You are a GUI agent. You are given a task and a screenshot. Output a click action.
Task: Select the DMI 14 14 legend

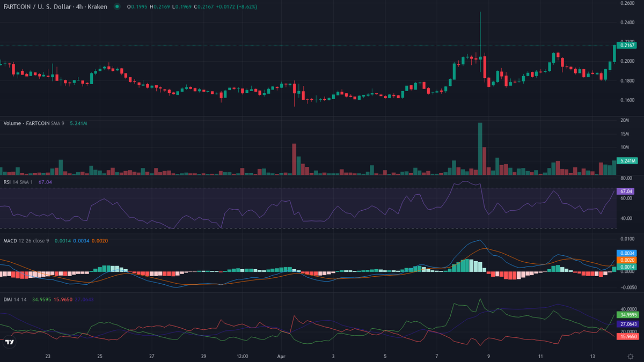click(16, 300)
